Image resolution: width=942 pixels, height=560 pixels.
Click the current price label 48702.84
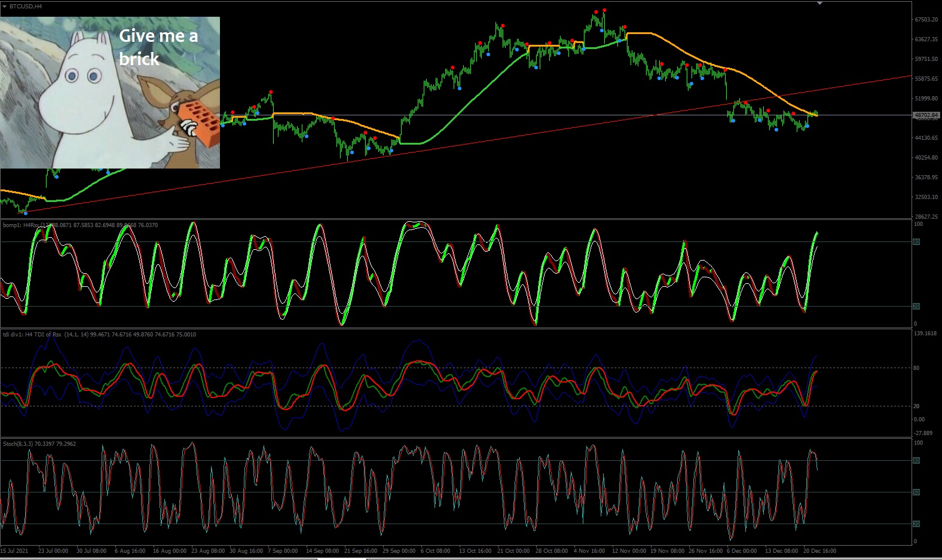click(x=926, y=115)
